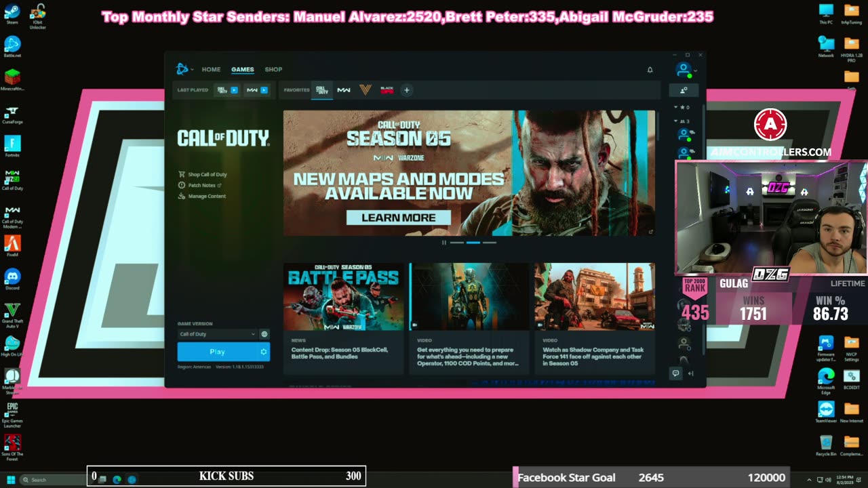The image size is (868, 488).
Task: Open Recycle Bin desktop icon
Action: [826, 446]
